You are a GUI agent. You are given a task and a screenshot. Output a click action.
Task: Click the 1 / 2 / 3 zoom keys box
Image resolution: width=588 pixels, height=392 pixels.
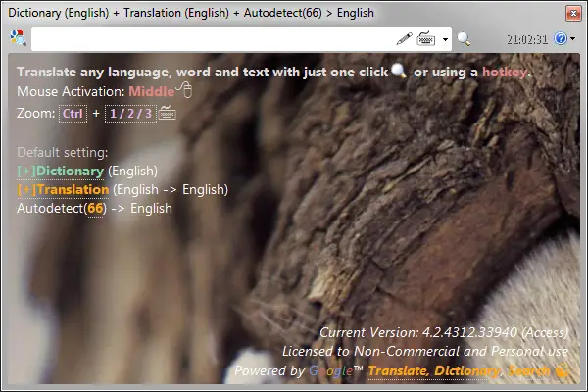(x=130, y=114)
